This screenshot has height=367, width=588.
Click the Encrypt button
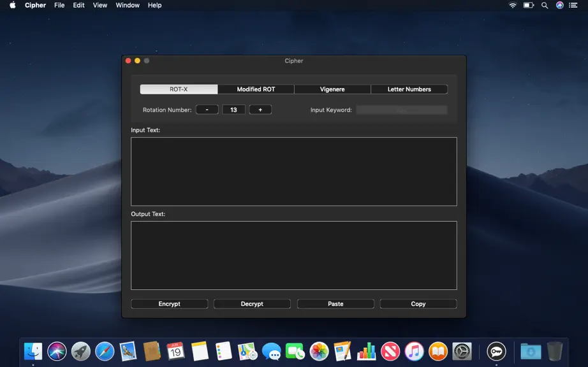pos(169,304)
